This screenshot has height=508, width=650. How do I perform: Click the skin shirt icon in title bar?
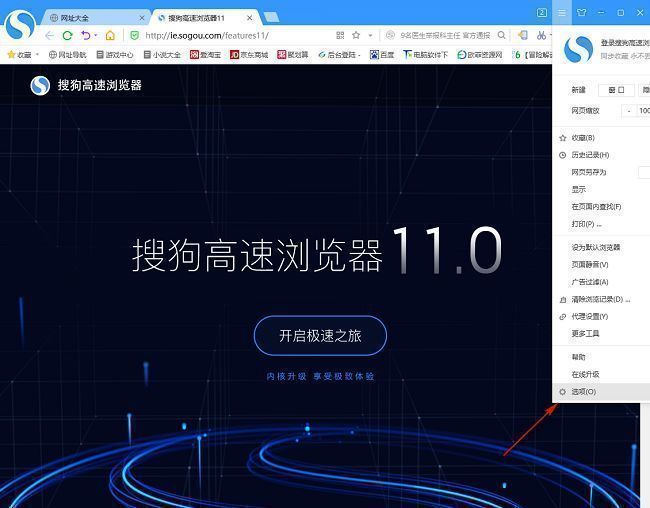click(x=582, y=12)
